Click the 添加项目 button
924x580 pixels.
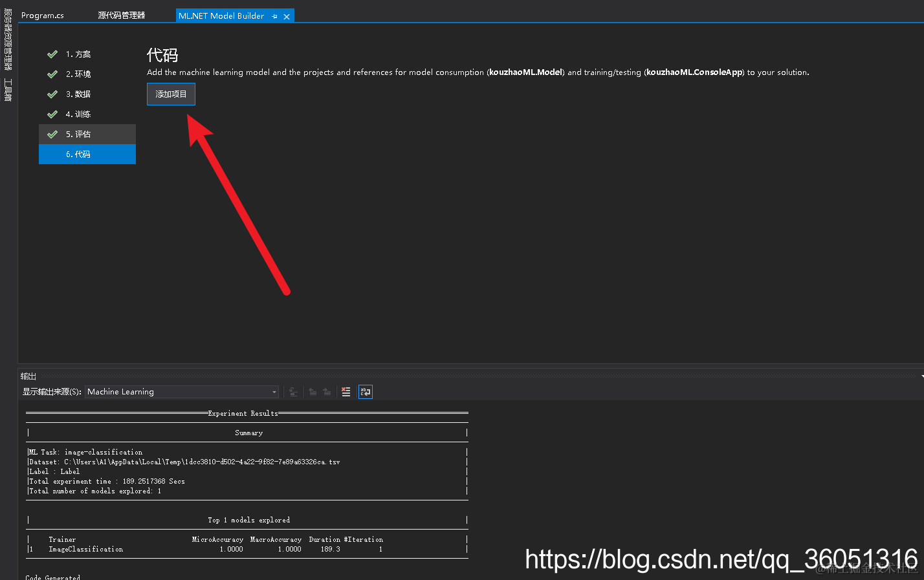click(x=171, y=94)
